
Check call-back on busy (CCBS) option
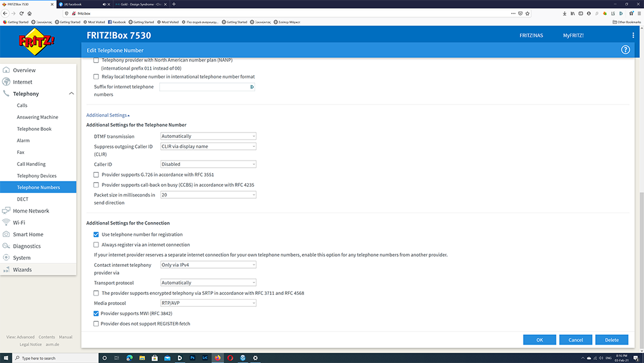tap(96, 185)
